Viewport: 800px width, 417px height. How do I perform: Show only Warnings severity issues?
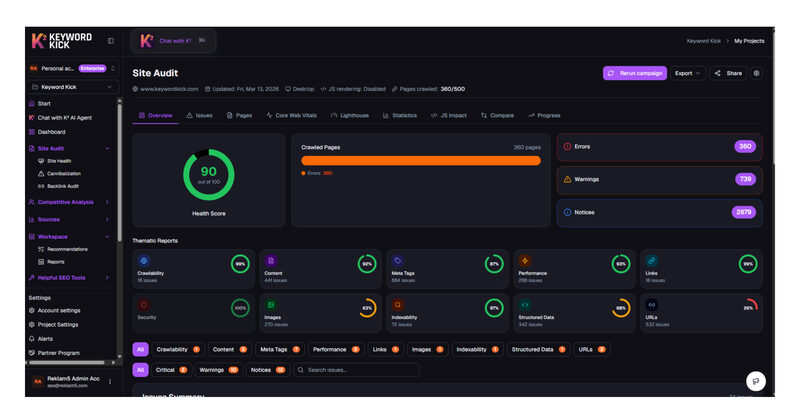coord(218,370)
